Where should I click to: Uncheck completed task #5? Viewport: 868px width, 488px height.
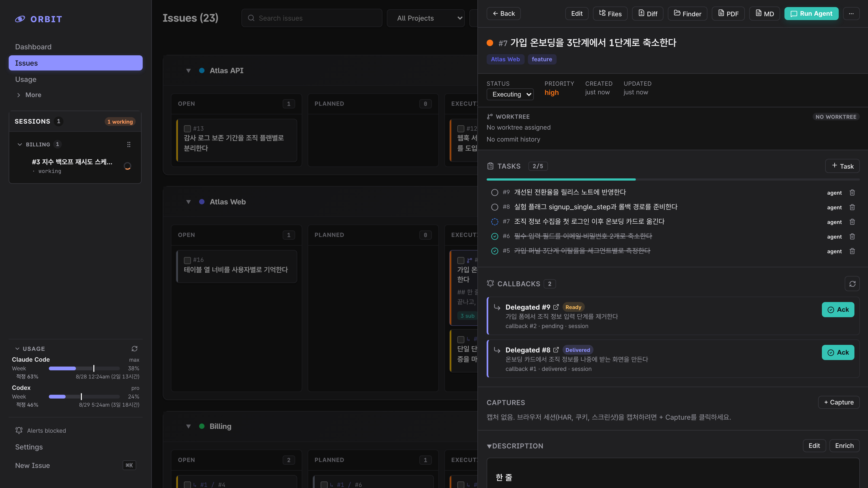[x=495, y=251]
